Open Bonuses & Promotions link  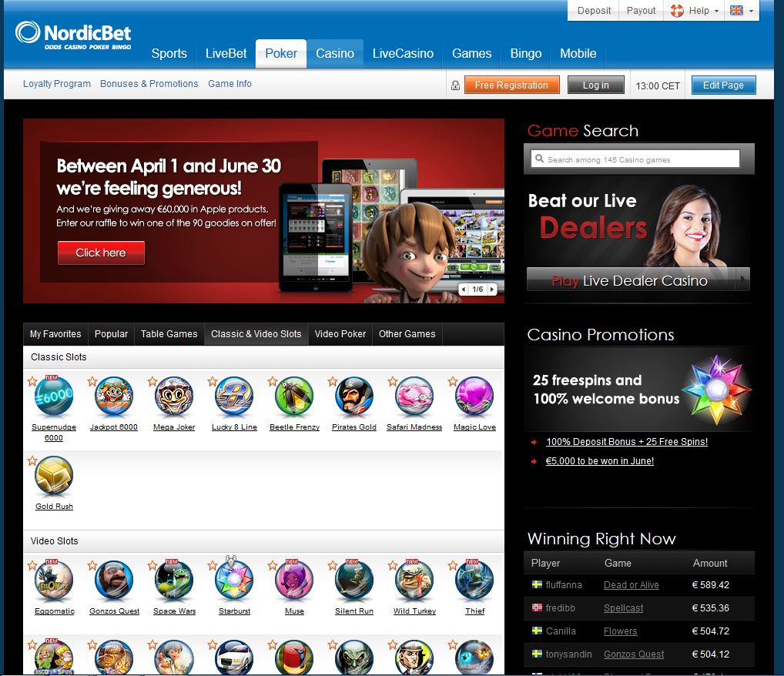coord(149,84)
